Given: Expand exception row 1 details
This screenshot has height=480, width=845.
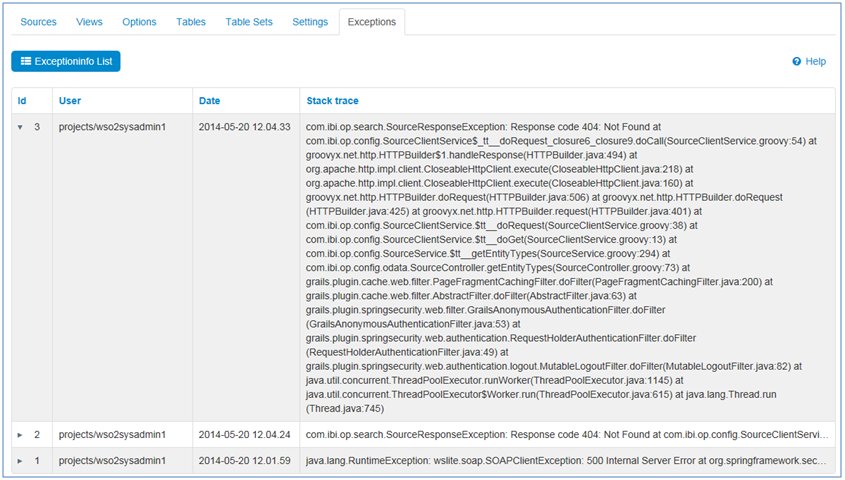Looking at the screenshot, I should (20, 460).
